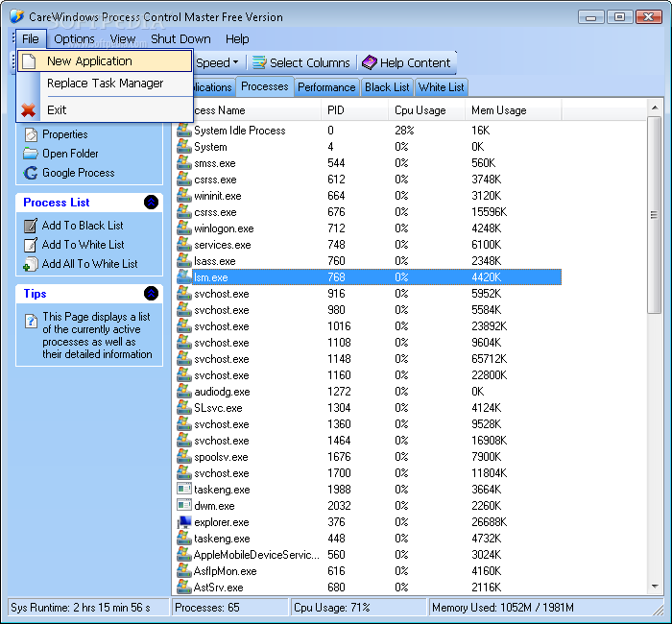Click the Add To Black List icon
The width and height of the screenshot is (672, 624).
pos(31,226)
